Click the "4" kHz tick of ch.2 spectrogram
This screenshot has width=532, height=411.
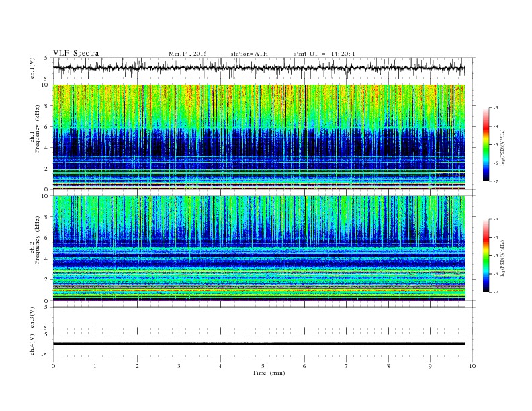click(x=46, y=259)
